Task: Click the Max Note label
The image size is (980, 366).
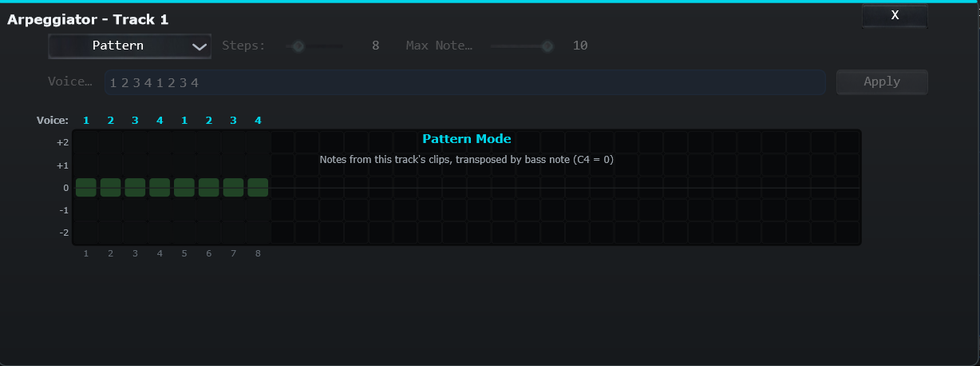Action: pyautogui.click(x=439, y=46)
